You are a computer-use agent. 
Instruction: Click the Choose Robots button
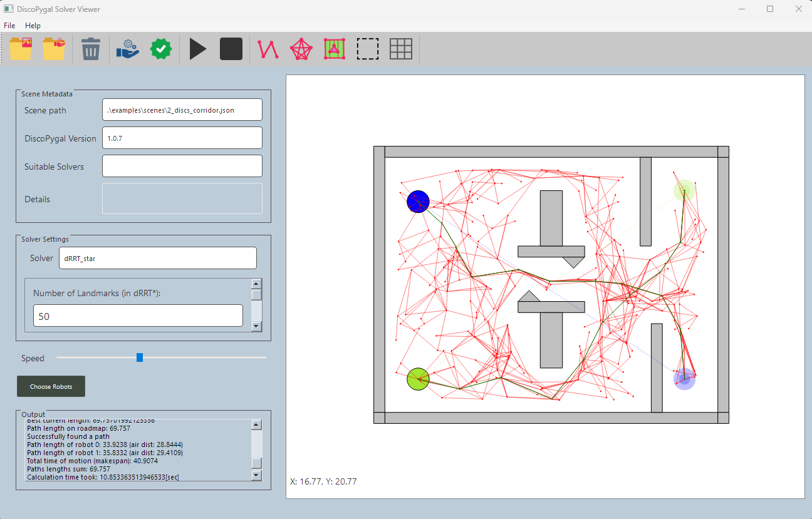[x=51, y=386]
